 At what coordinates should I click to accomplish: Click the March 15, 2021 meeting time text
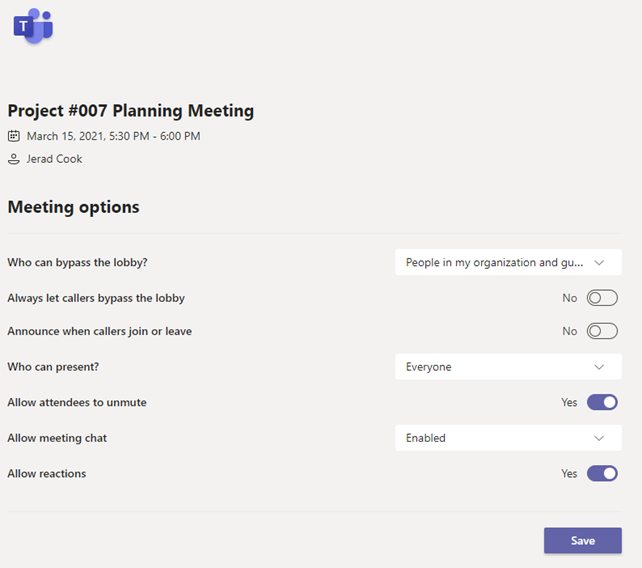(113, 136)
